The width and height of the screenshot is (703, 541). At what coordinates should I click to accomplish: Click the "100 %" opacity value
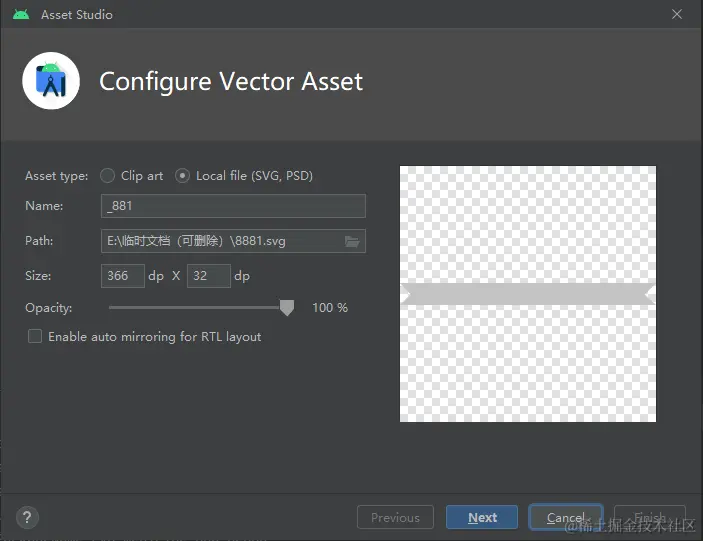(x=330, y=308)
